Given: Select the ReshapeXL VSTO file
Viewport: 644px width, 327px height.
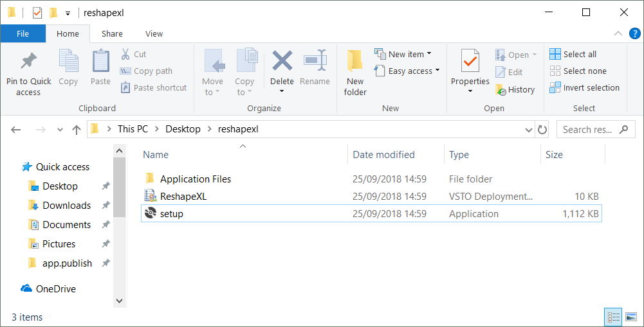Looking at the screenshot, I should (371, 196).
